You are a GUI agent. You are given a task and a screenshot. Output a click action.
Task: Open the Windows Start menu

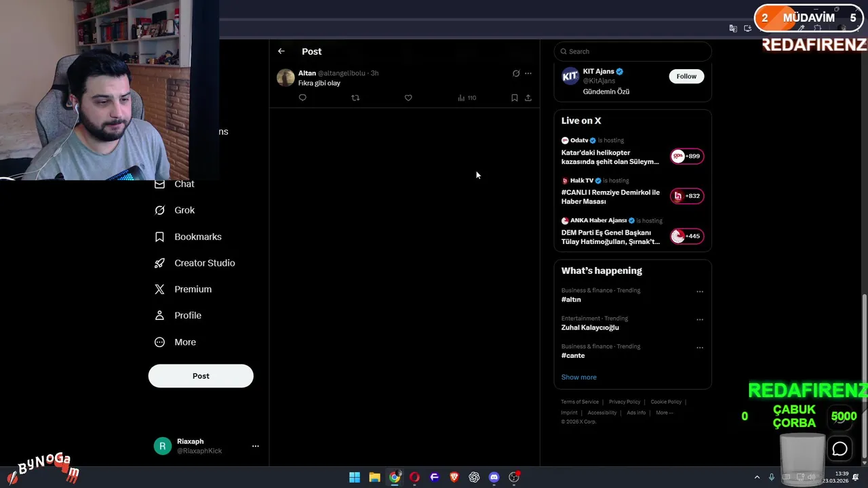tap(355, 477)
